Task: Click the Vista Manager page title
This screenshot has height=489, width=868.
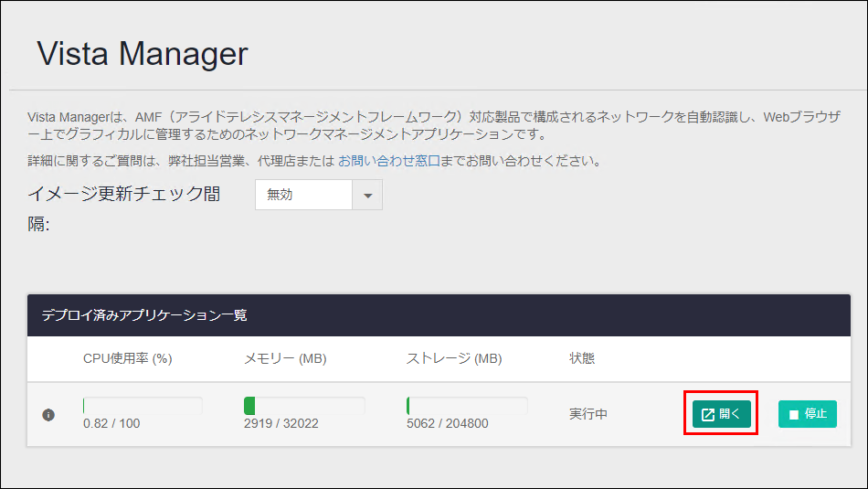Action: click(x=143, y=54)
